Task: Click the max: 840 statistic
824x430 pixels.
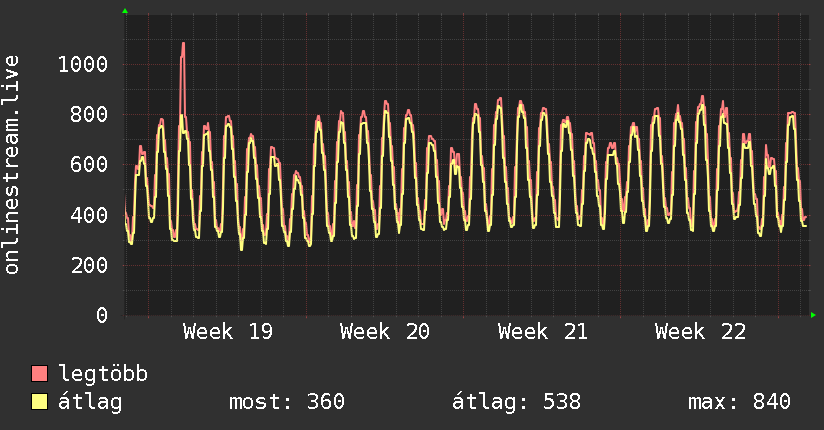Action: coord(739,402)
